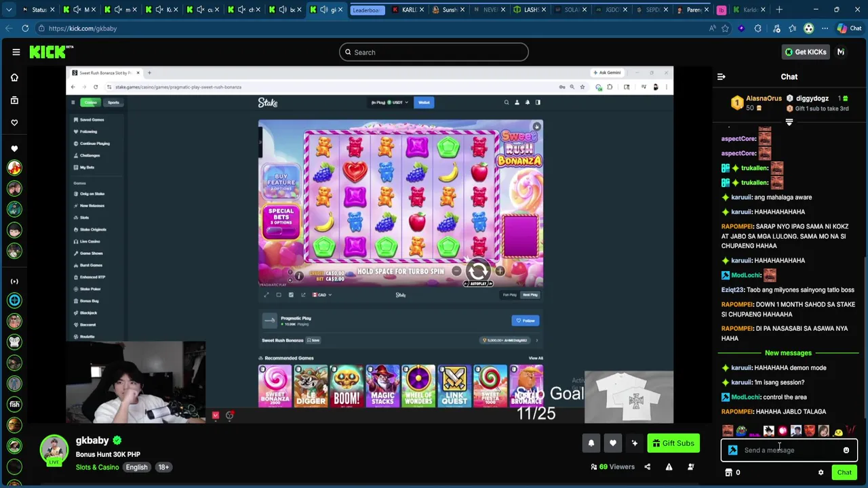Open Following heart icon in left sidebar

14,123
